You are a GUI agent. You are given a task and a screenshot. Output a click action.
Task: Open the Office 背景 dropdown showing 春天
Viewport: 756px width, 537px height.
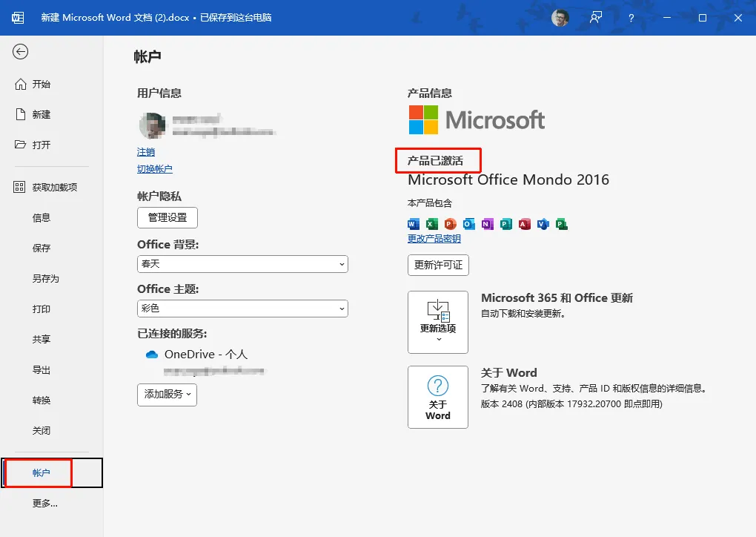coord(242,264)
